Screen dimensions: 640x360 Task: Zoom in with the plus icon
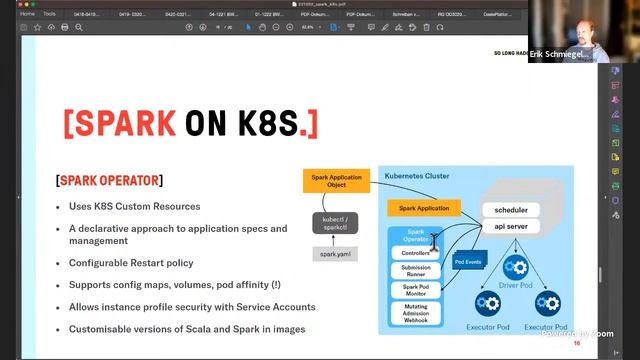290,27
